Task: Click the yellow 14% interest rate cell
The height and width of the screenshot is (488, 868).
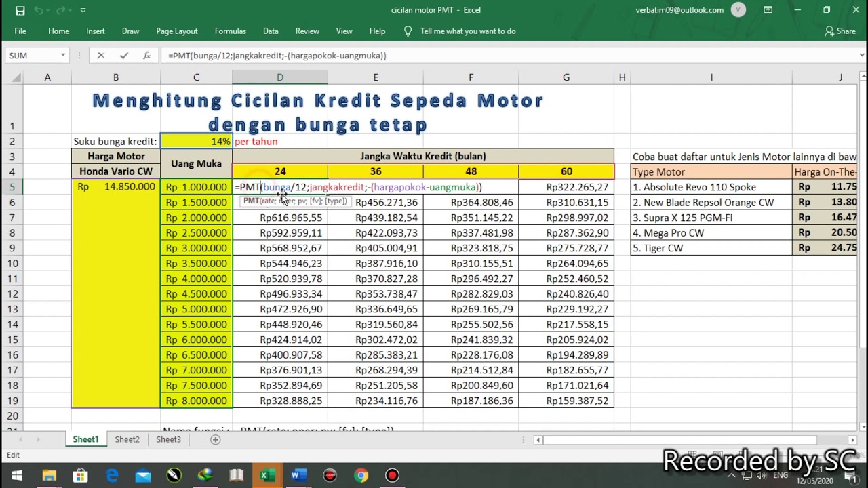Action: [x=196, y=141]
